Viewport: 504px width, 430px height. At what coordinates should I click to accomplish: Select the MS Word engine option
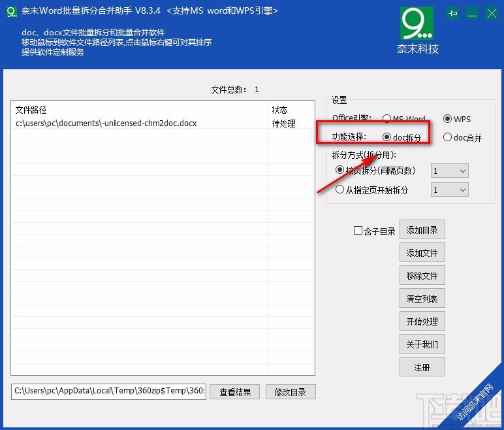(404, 119)
